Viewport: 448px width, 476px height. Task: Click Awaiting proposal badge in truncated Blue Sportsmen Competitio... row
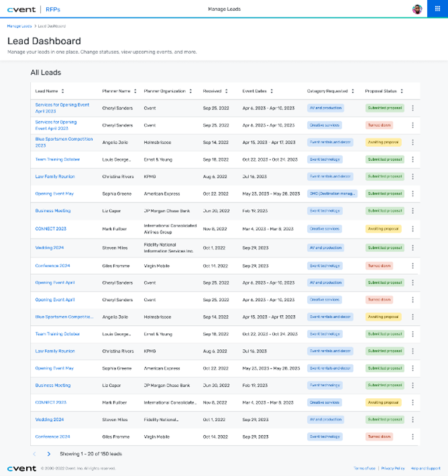[x=384, y=317]
